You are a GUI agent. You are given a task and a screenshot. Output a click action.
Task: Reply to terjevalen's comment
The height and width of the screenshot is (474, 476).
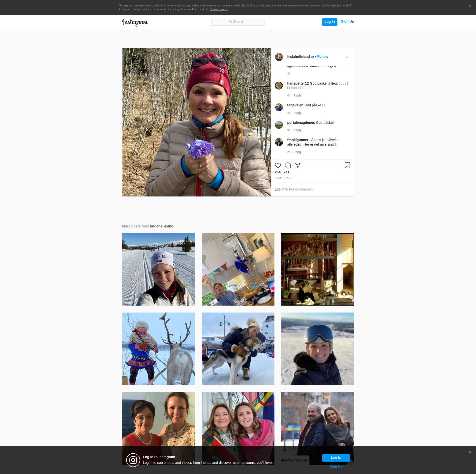coord(297,113)
